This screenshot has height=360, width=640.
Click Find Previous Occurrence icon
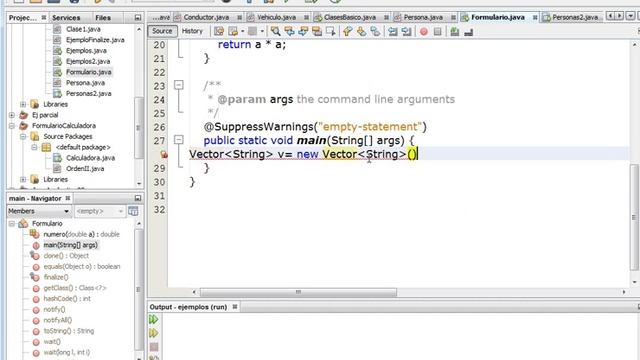point(289,31)
